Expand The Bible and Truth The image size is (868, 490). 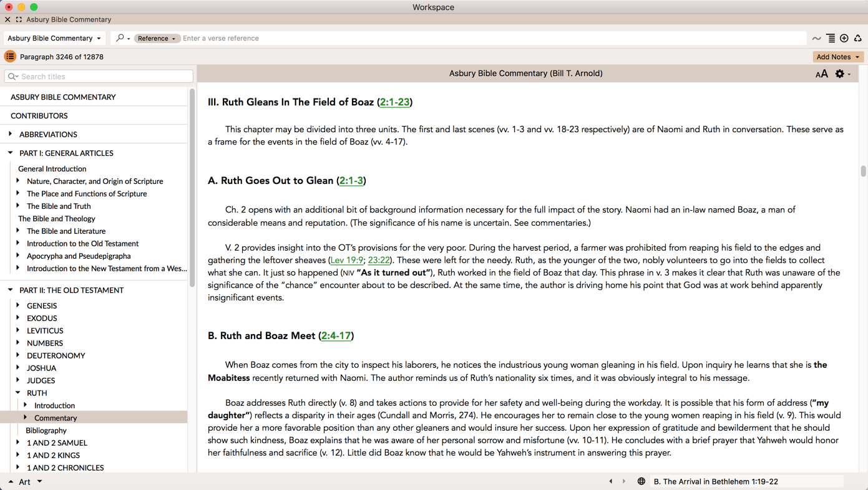(x=18, y=206)
